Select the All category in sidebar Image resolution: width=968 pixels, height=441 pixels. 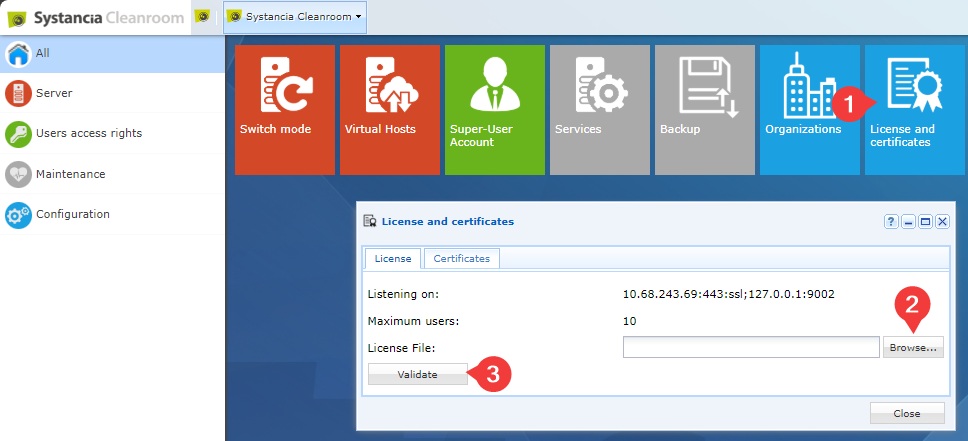tap(112, 54)
